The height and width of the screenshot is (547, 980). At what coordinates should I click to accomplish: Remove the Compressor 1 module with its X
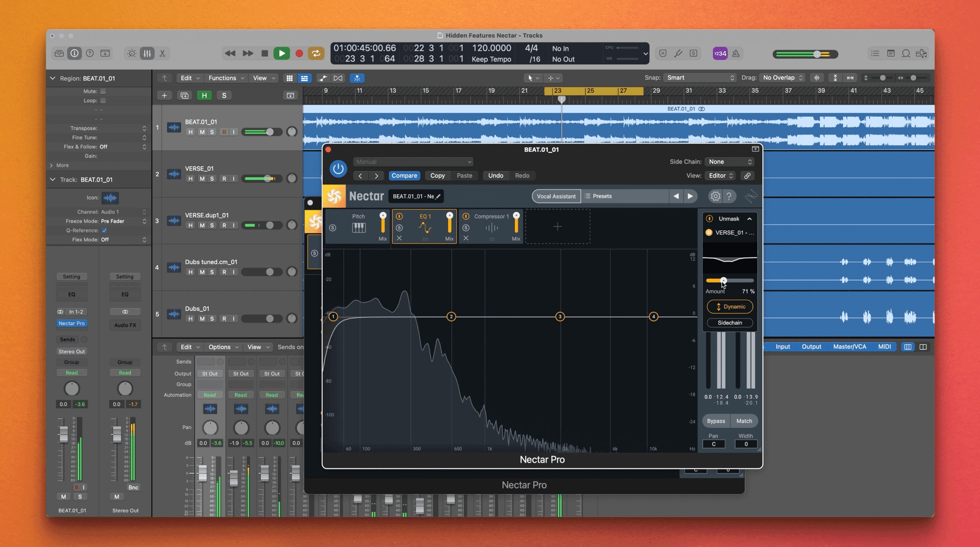point(466,238)
